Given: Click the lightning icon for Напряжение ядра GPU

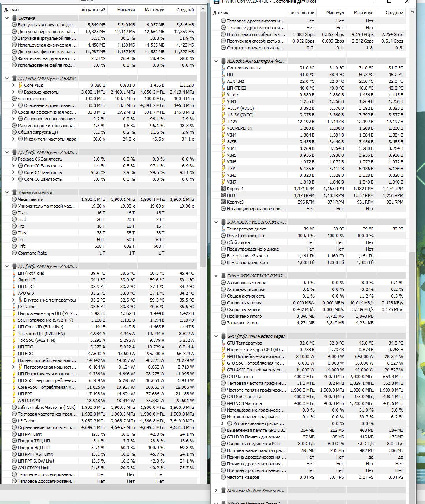Looking at the screenshot, I should pos(223,350).
